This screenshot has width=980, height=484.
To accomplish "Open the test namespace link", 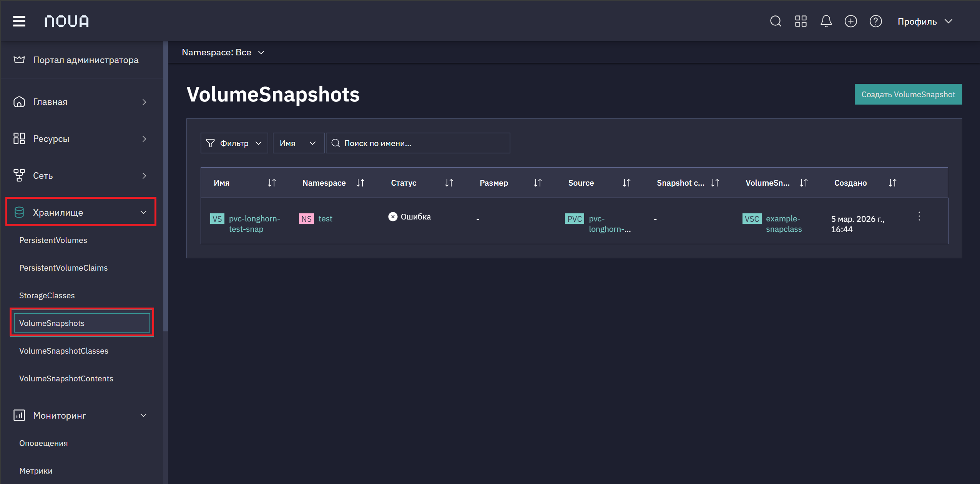I will click(325, 219).
